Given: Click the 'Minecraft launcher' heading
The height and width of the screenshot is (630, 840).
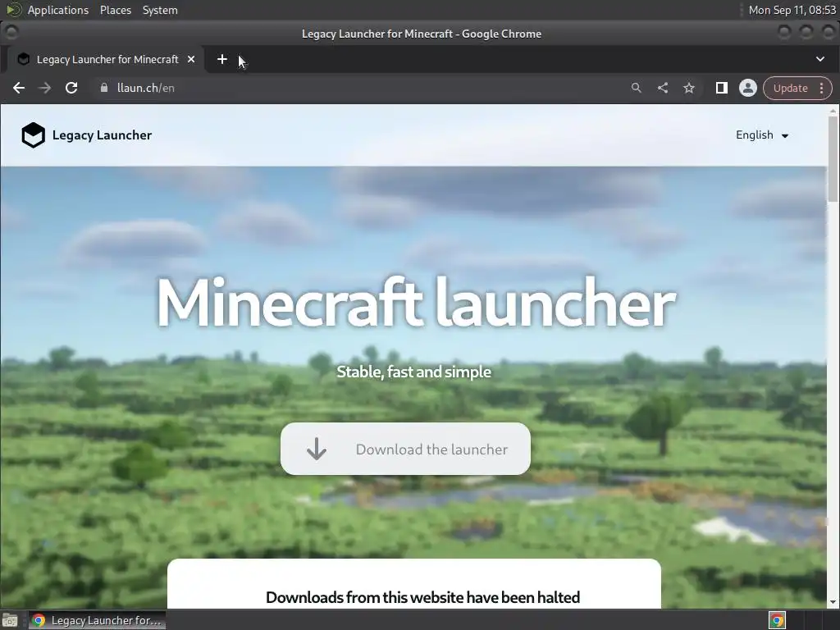Looking at the screenshot, I should coord(416,303).
